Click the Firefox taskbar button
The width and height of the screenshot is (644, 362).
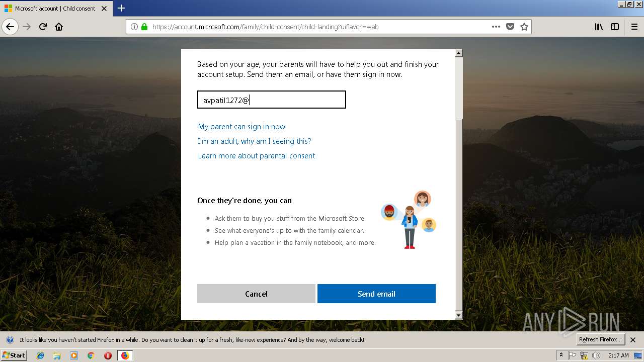pyautogui.click(x=125, y=355)
